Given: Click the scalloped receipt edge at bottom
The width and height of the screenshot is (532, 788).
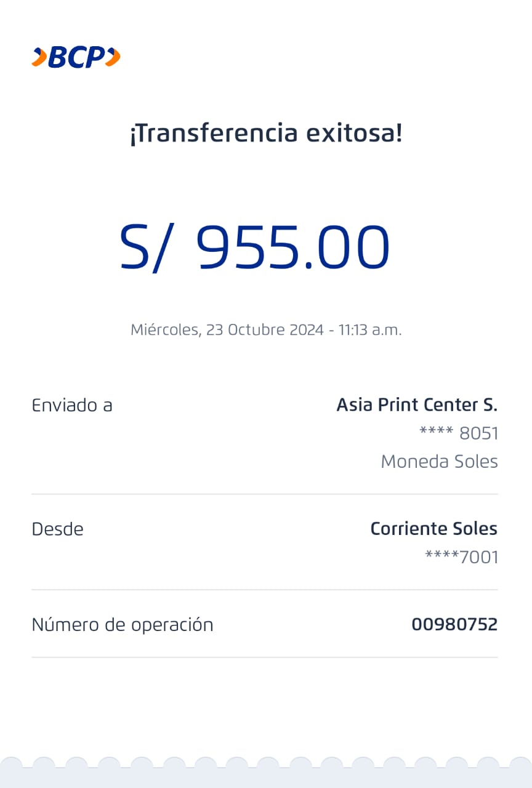Looking at the screenshot, I should coord(266,770).
